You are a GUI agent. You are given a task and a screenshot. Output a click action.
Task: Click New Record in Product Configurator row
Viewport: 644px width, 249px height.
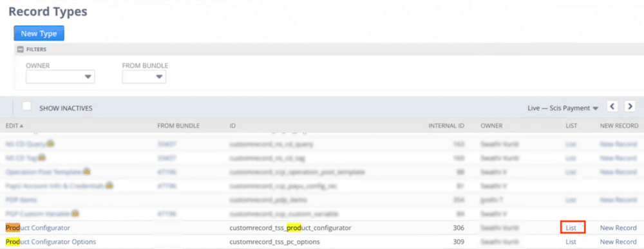(x=618, y=228)
